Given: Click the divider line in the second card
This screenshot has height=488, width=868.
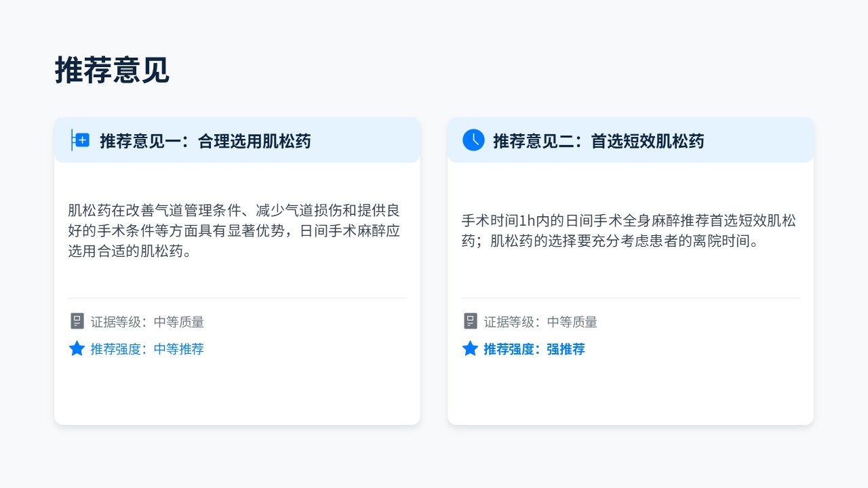Looking at the screenshot, I should pos(631,298).
